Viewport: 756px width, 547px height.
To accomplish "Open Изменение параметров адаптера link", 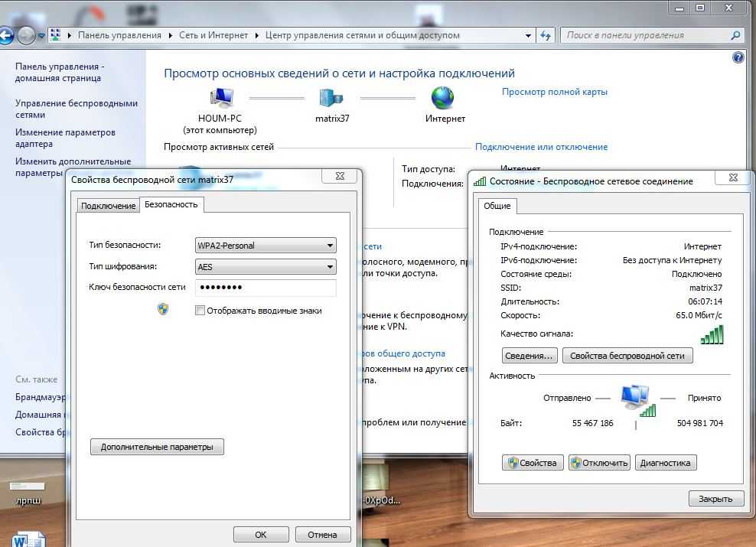I will (x=65, y=138).
